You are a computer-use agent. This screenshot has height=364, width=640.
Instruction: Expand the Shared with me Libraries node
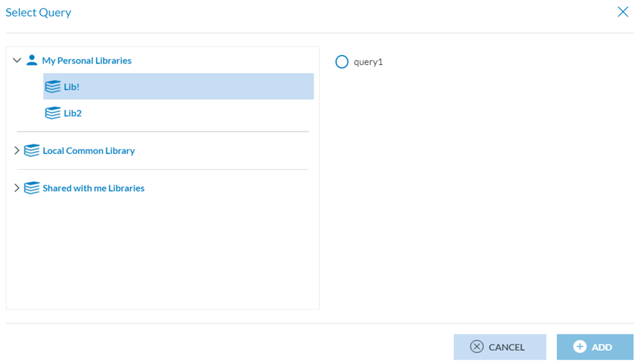(x=17, y=188)
